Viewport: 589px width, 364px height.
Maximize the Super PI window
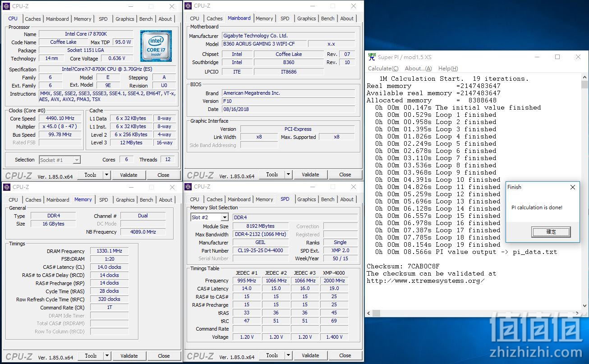click(x=557, y=57)
